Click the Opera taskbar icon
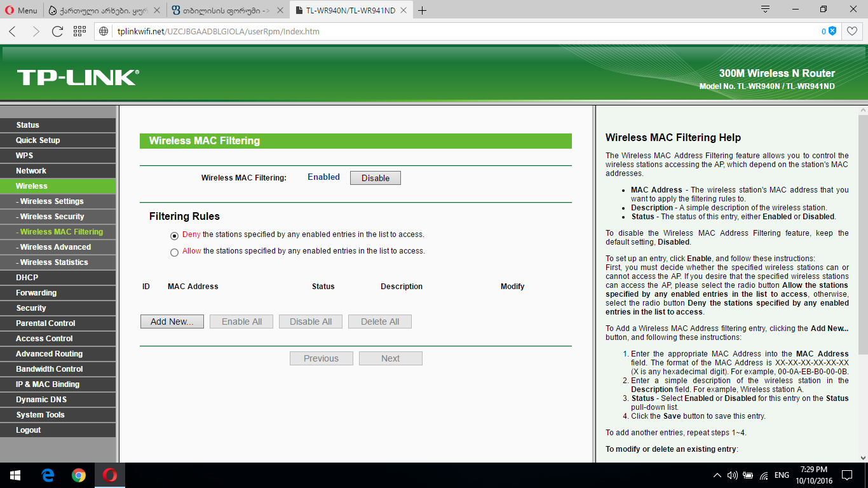The width and height of the screenshot is (868, 488). click(110, 475)
